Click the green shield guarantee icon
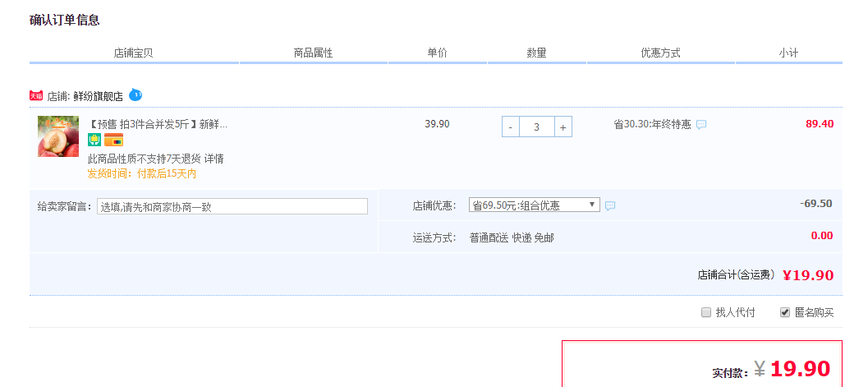Image resolution: width=868 pixels, height=387 pixels. tap(94, 140)
